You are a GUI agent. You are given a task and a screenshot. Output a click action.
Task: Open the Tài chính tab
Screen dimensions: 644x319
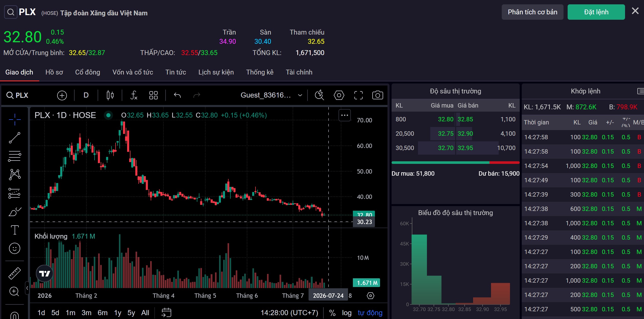tap(299, 72)
